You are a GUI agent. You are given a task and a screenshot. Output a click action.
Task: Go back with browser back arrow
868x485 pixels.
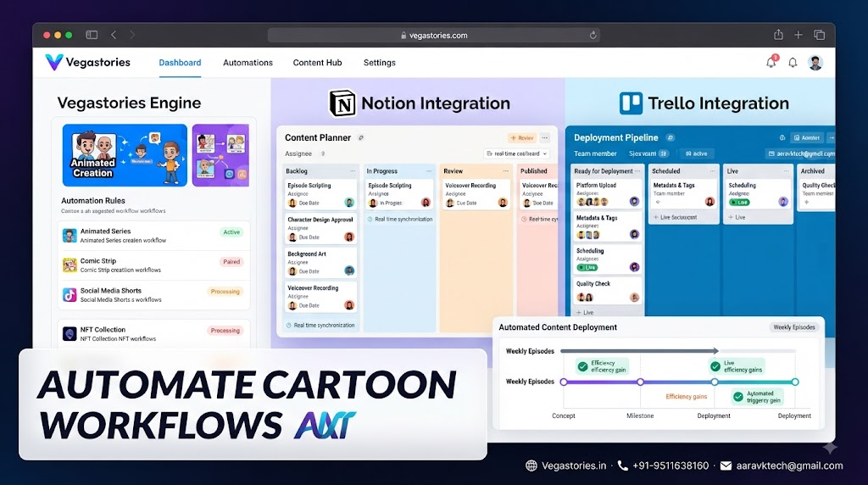[x=114, y=35]
